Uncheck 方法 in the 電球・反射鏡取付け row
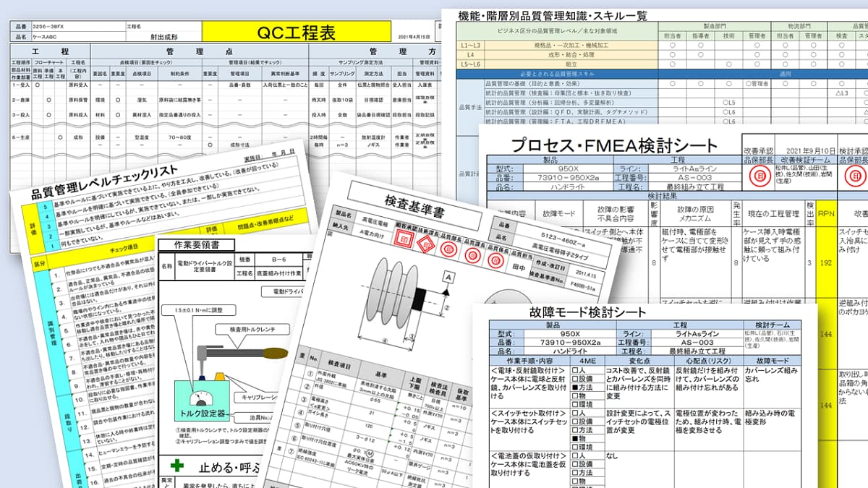 575,388
